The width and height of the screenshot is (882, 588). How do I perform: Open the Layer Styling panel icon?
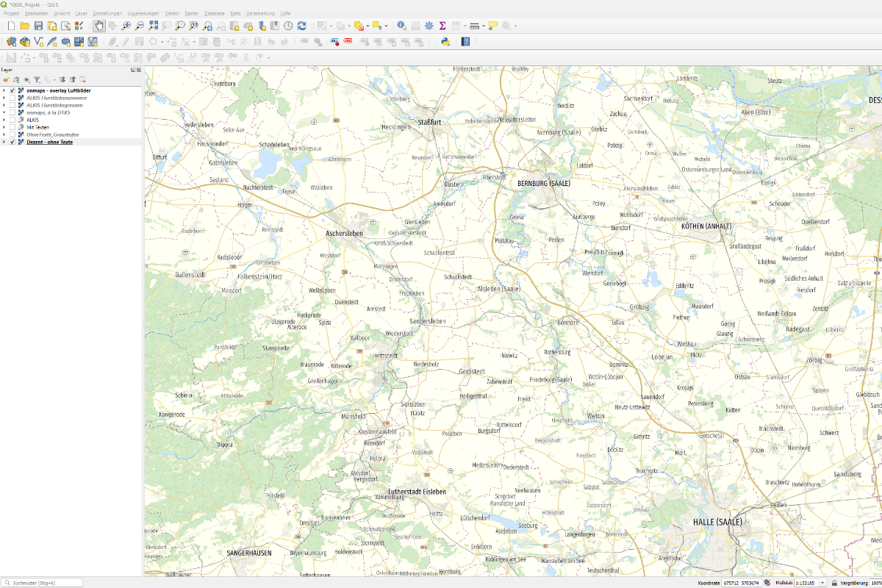[7, 79]
